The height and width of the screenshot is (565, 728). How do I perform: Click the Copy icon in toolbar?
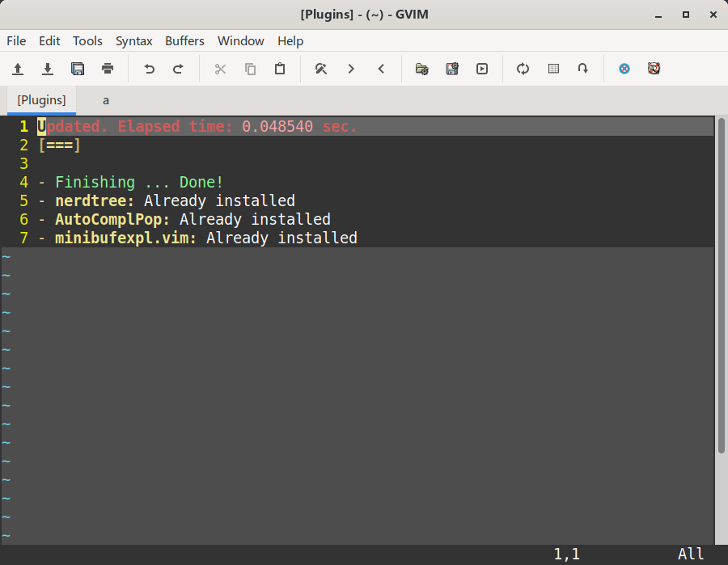click(250, 70)
